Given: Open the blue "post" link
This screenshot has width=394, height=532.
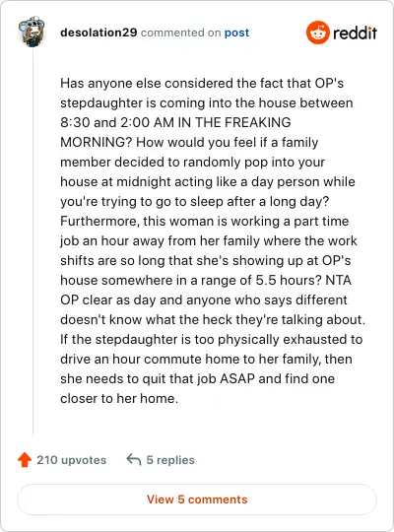Looking at the screenshot, I should [x=236, y=33].
